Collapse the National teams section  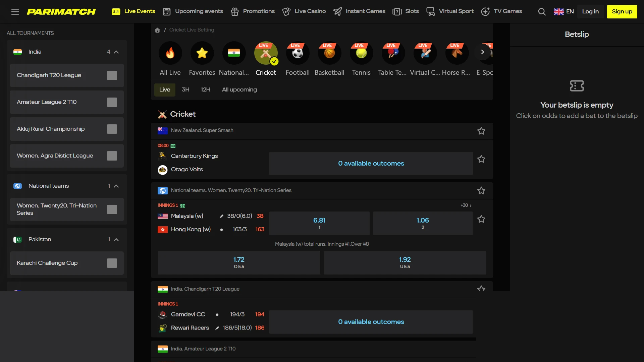tap(116, 186)
